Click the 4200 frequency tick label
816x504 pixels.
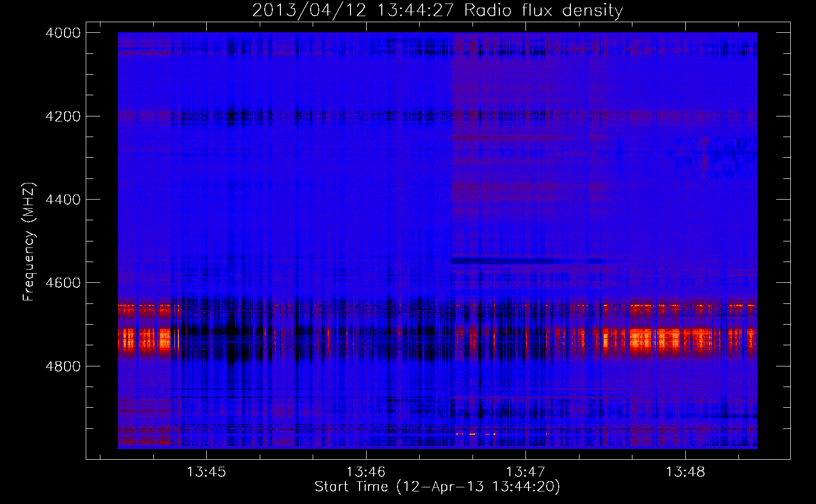pos(63,116)
